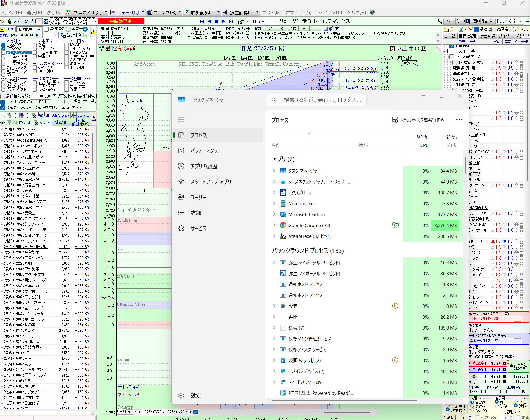This screenshot has height=420, width=530.
Task: Open the オプション(O) menu
Action: [x=298, y=12]
